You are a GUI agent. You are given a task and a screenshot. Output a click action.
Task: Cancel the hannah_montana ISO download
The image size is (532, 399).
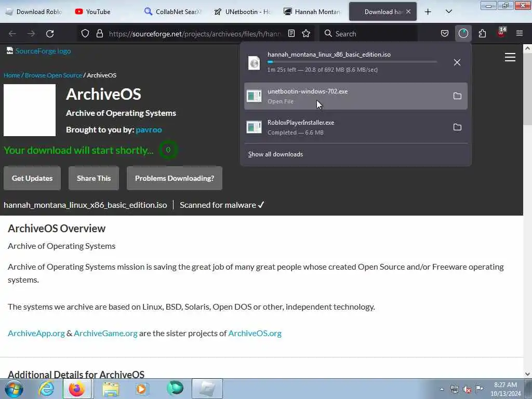click(457, 62)
